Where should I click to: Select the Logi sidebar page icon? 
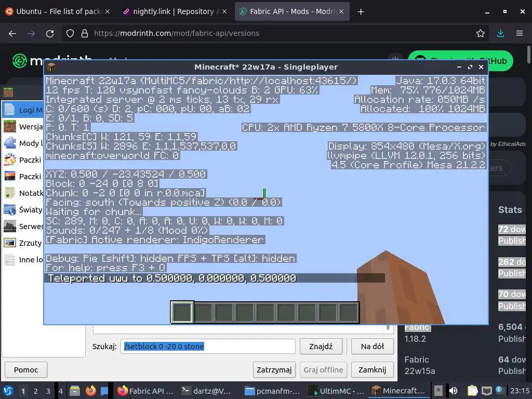coord(9,110)
